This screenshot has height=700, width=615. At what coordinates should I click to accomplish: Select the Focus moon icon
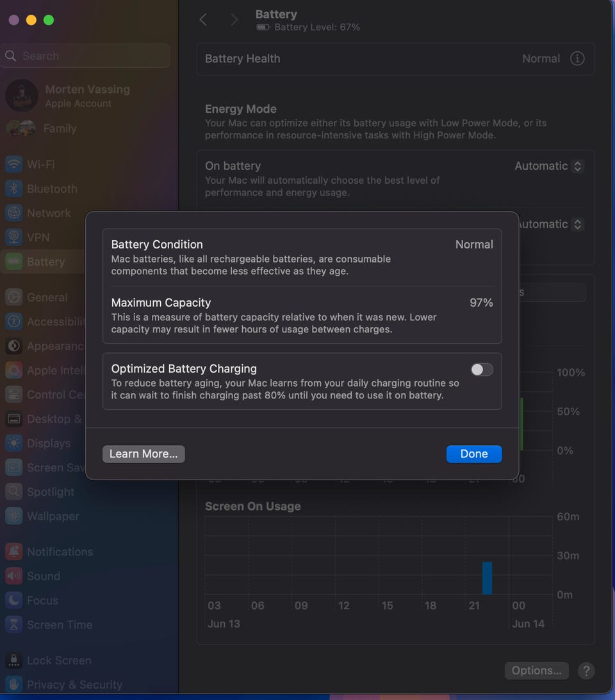pos(14,601)
